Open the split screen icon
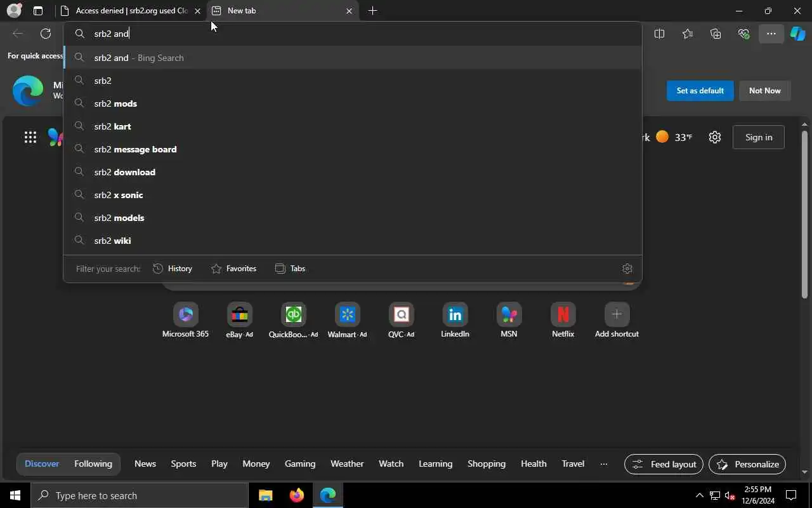The image size is (812, 508). (x=659, y=34)
